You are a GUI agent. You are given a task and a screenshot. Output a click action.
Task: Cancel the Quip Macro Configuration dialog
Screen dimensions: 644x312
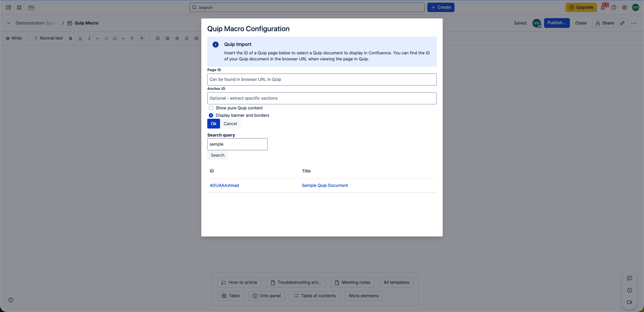click(x=230, y=124)
